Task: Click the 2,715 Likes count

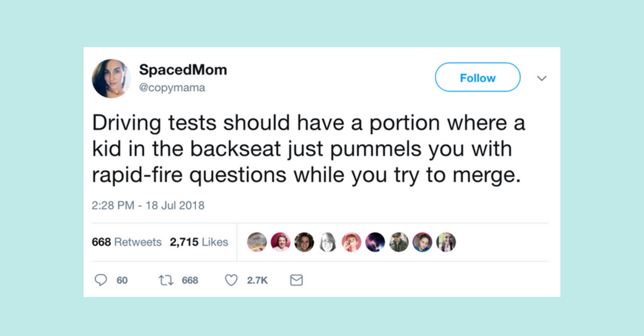Action: [199, 242]
